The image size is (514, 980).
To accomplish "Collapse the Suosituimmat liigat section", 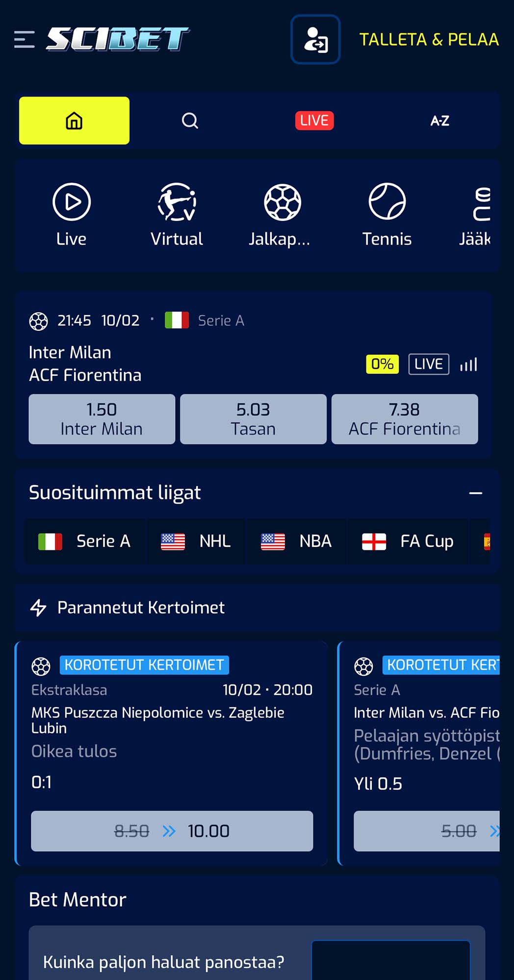I will [475, 493].
